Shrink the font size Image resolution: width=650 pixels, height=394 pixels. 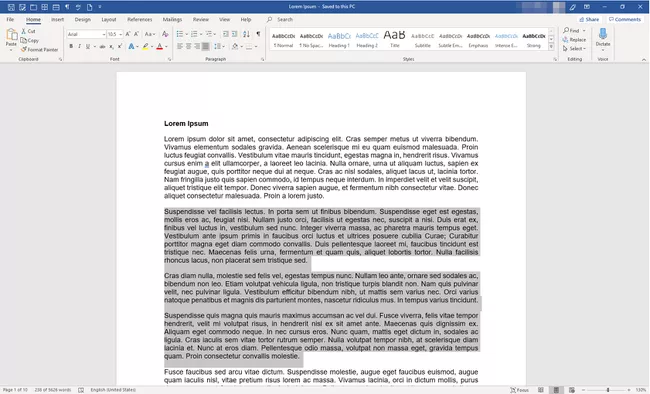[136, 34]
